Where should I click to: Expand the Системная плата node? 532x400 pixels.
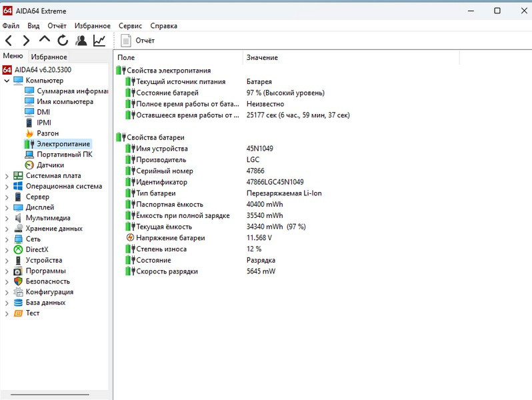click(x=7, y=176)
